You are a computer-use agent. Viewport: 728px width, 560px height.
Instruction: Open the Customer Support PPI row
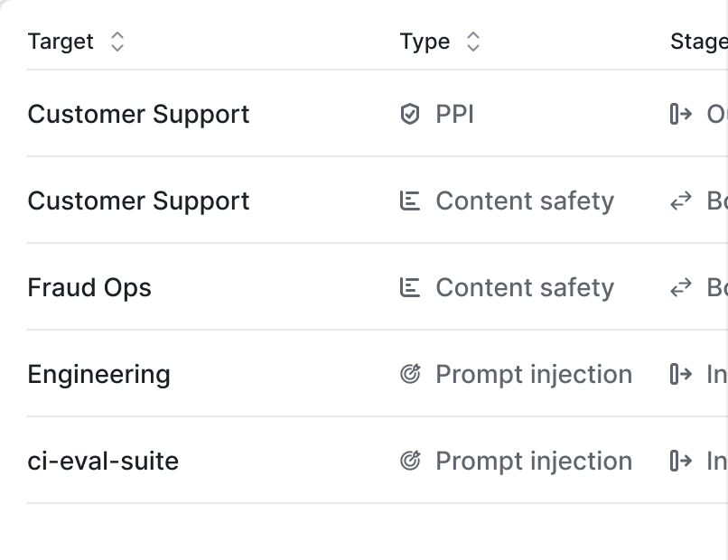378,114
